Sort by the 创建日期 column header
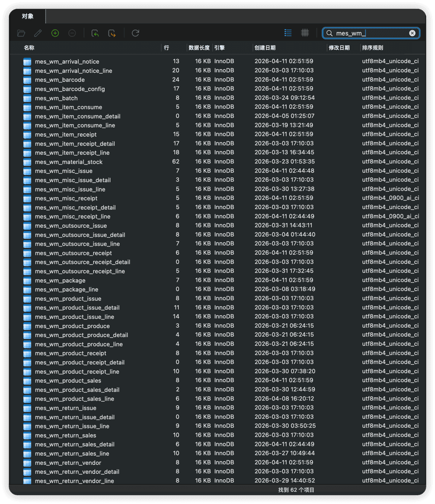435x504 pixels. (265, 48)
